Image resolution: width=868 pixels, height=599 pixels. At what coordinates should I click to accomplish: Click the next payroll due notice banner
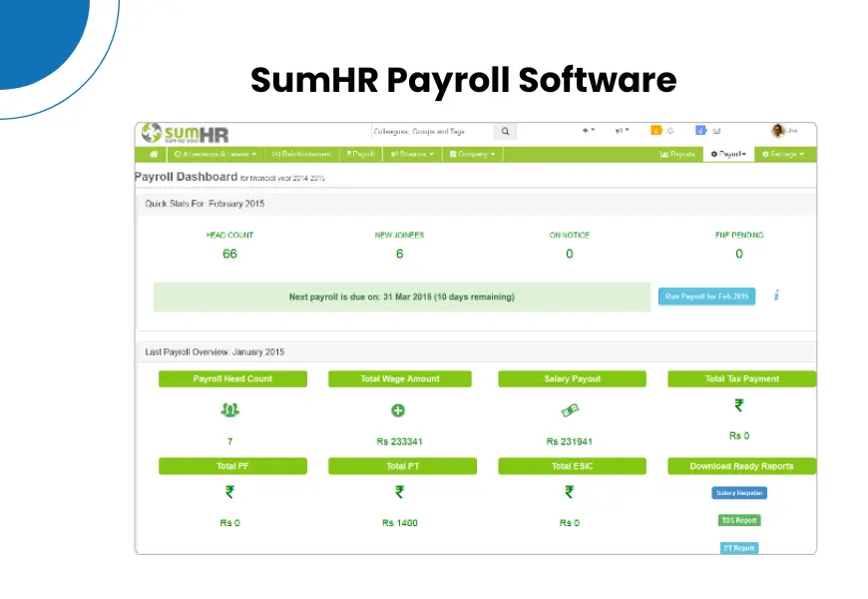click(x=402, y=298)
